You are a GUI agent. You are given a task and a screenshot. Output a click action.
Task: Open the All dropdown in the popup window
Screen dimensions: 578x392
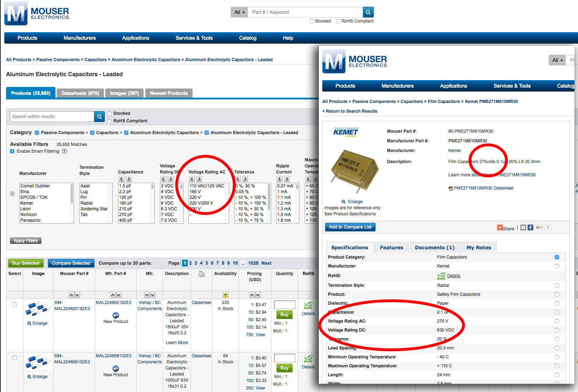557,60
